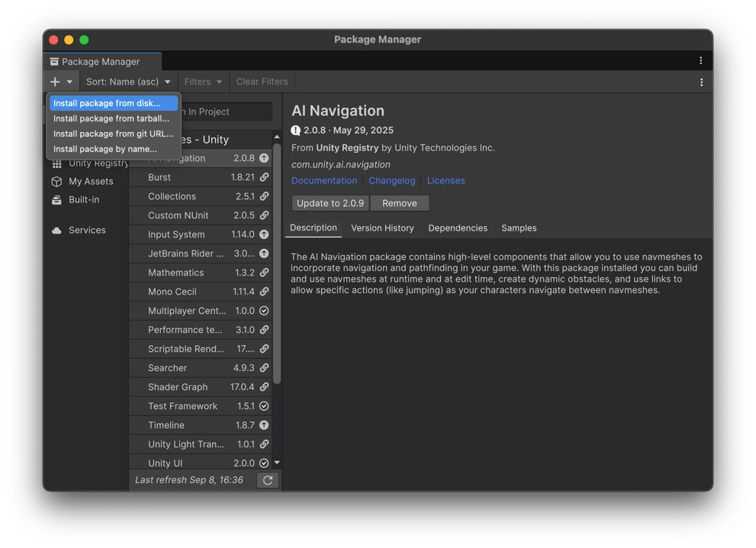Remove the AI Navigation package

(x=399, y=203)
